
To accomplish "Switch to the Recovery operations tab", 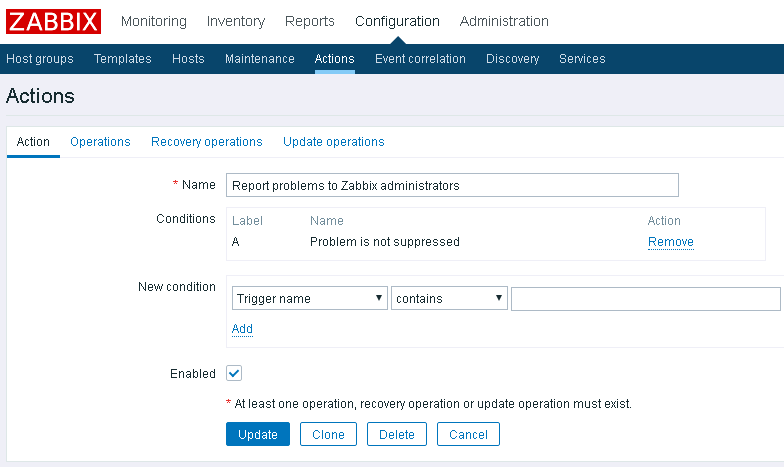I will (x=206, y=142).
